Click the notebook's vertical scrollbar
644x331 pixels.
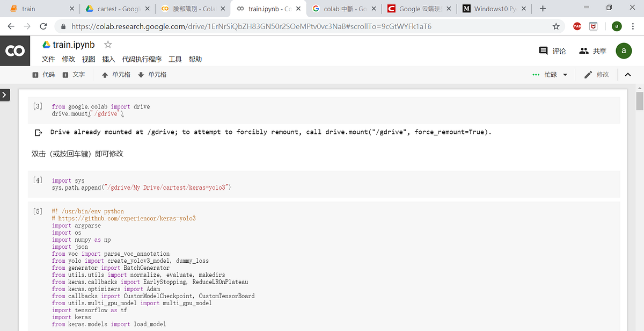(x=640, y=101)
